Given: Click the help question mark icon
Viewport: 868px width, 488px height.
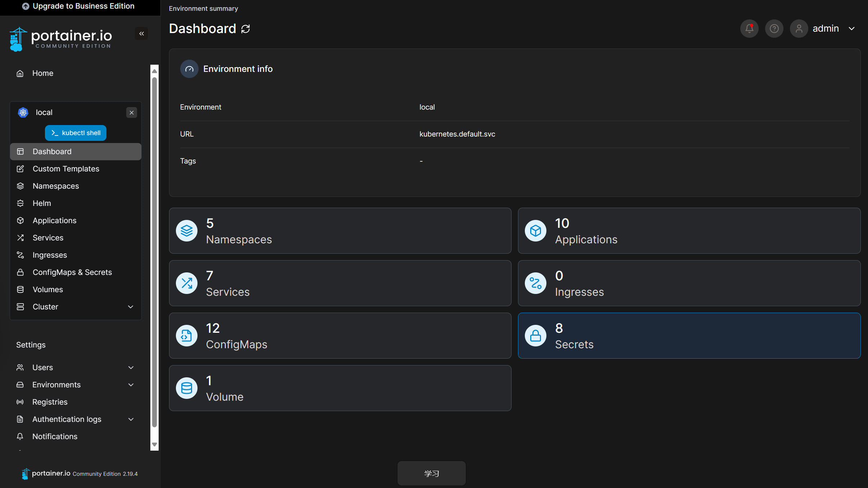Looking at the screenshot, I should 774,28.
